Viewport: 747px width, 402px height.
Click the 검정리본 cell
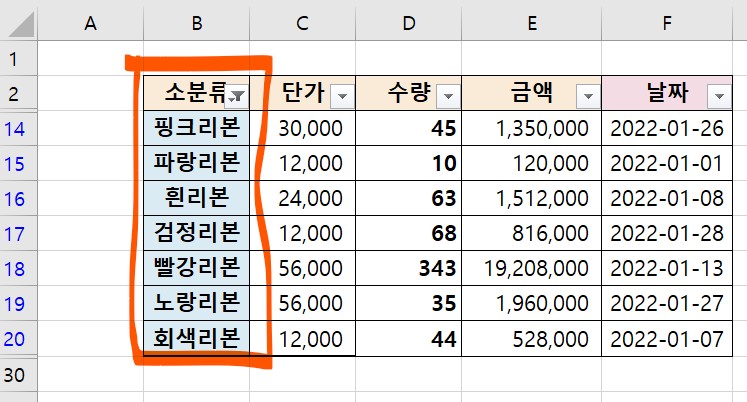[196, 233]
